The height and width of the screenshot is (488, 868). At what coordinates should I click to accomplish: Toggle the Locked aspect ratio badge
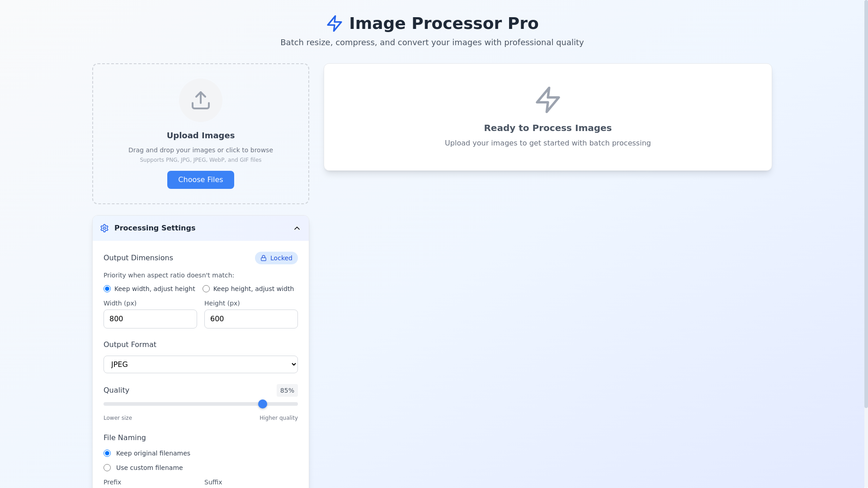(276, 258)
